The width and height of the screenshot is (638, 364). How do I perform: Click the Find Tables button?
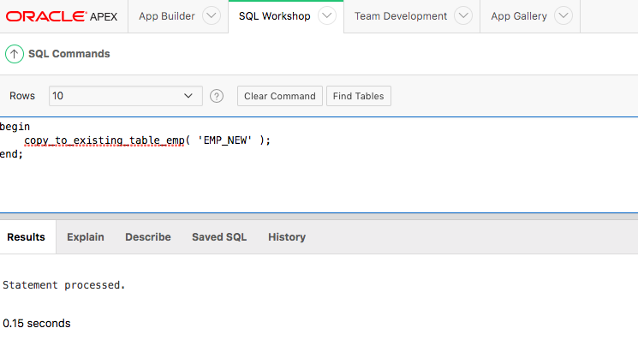(359, 96)
